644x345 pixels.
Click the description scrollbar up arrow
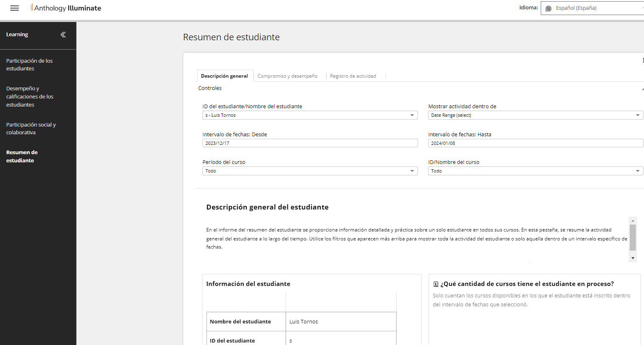pyautogui.click(x=633, y=221)
